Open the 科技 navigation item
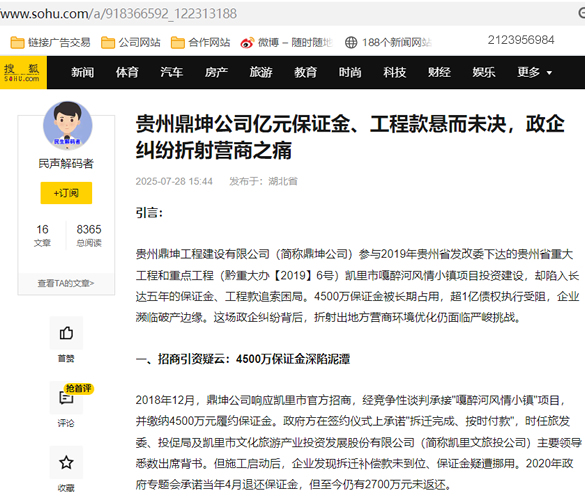Screen dimensions: 585x496 (x=395, y=72)
